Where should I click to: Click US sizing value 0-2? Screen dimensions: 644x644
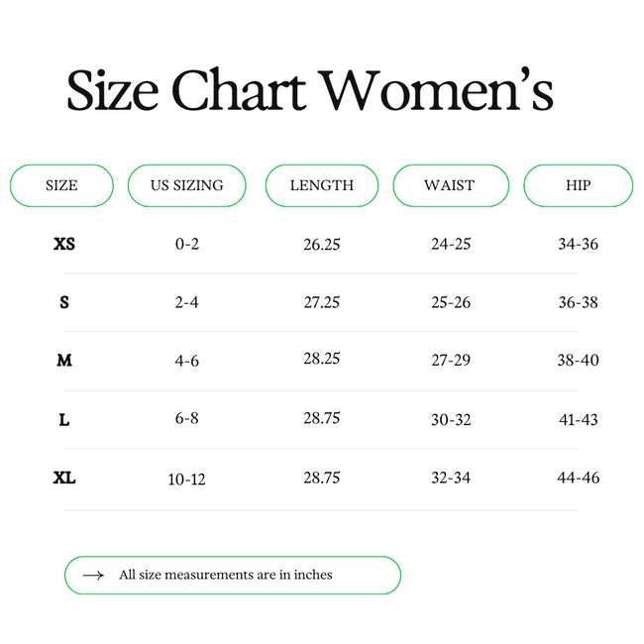point(187,244)
